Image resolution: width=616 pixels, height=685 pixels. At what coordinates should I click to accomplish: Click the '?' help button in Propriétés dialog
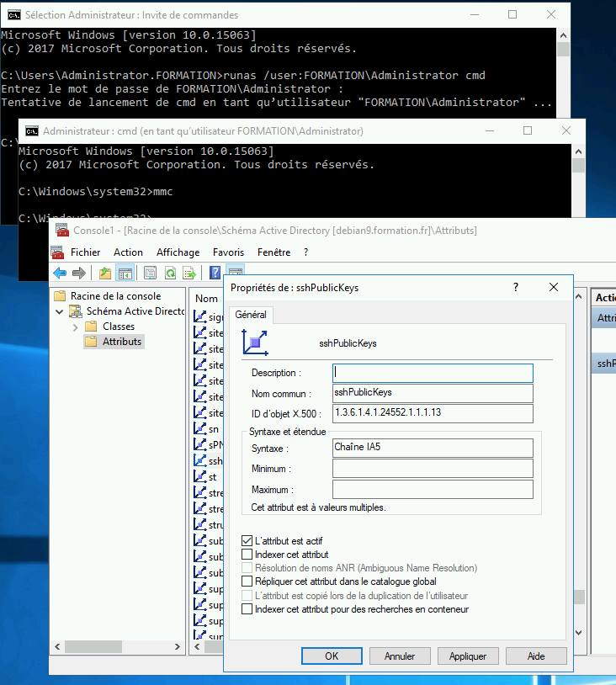click(516, 287)
